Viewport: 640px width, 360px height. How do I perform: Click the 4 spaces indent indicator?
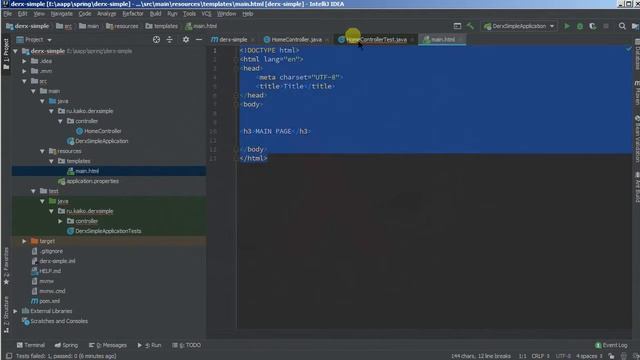tap(589, 356)
